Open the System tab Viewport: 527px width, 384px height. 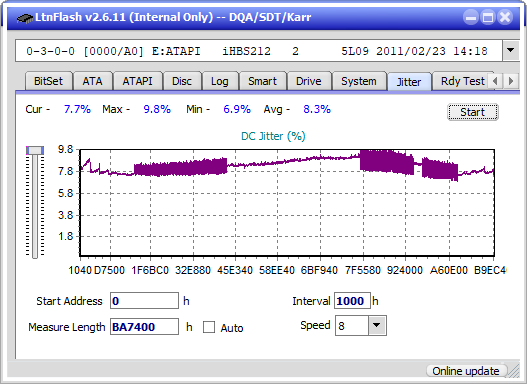pyautogui.click(x=359, y=81)
